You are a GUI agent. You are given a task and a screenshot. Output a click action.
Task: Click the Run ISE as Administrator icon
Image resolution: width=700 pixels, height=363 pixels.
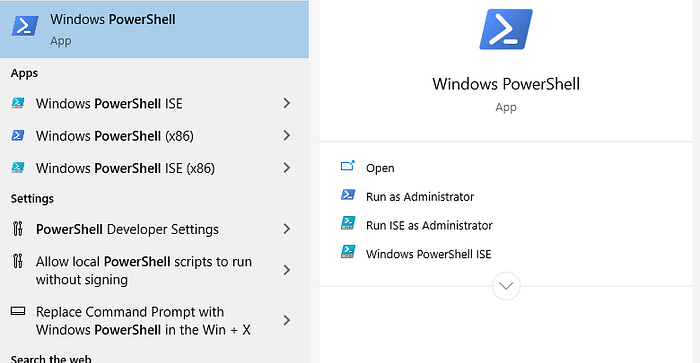tap(348, 223)
